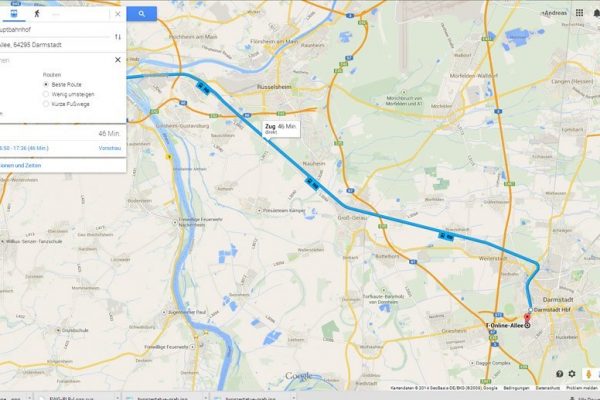
Task: Click the Zug 46 Min route tooltip
Action: coord(280,129)
